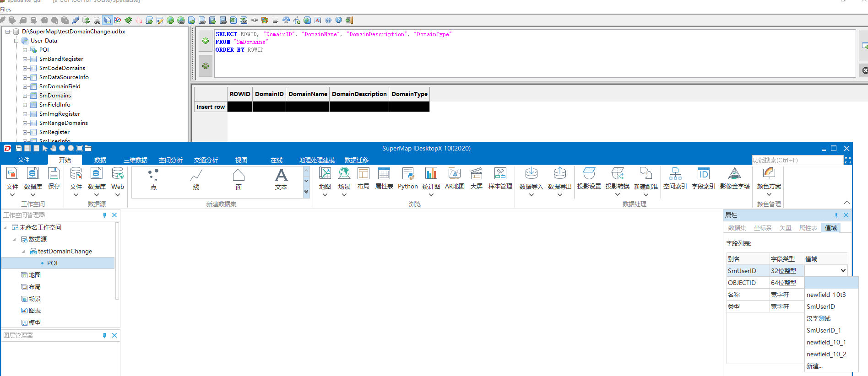Select the 地图 maps node
The width and height of the screenshot is (868, 376).
34,275
